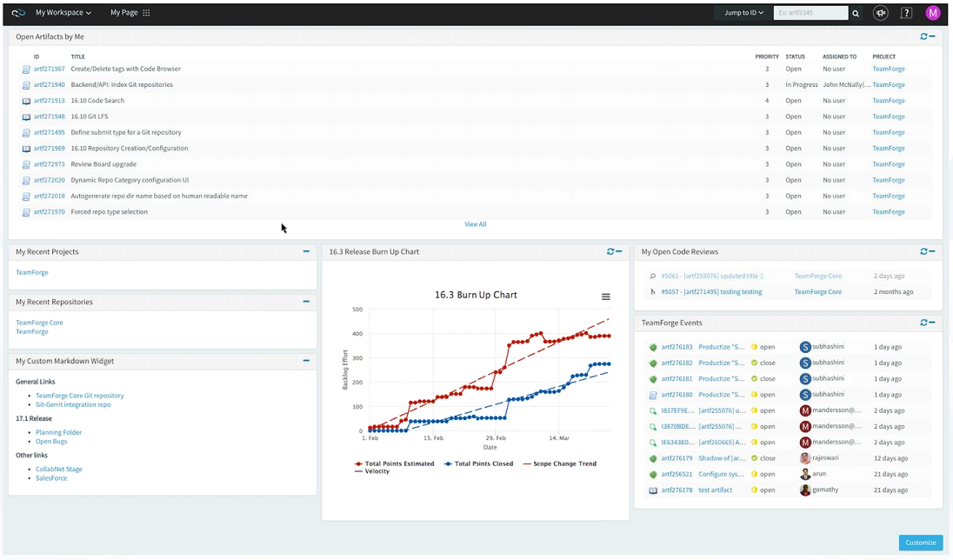953x560 pixels.
Task: Click the review icon beside I837EF9E
Action: [x=653, y=411]
